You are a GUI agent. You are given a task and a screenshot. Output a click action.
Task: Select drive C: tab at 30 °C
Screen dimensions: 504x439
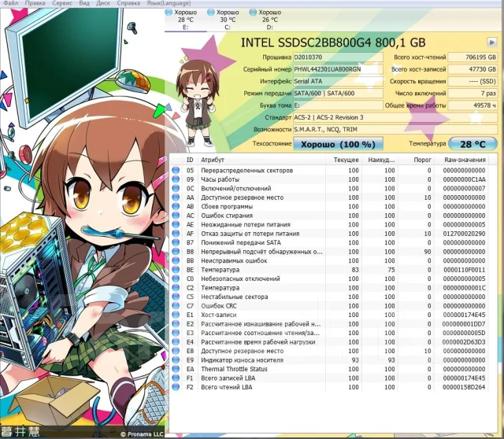228,20
